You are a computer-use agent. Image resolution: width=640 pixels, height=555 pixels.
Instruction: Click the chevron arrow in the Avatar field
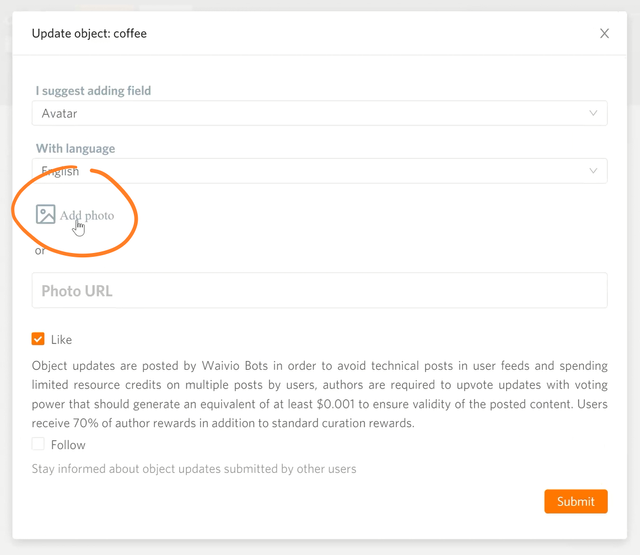(x=594, y=114)
